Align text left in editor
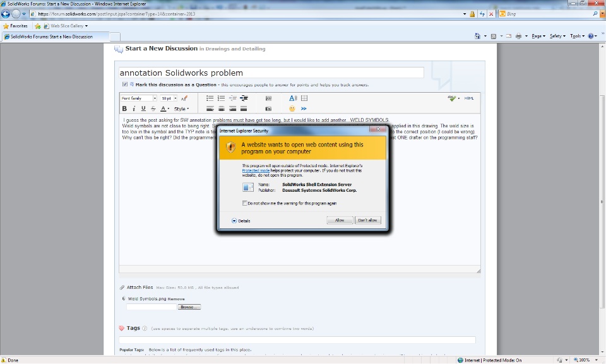The image size is (606, 364). [210, 109]
